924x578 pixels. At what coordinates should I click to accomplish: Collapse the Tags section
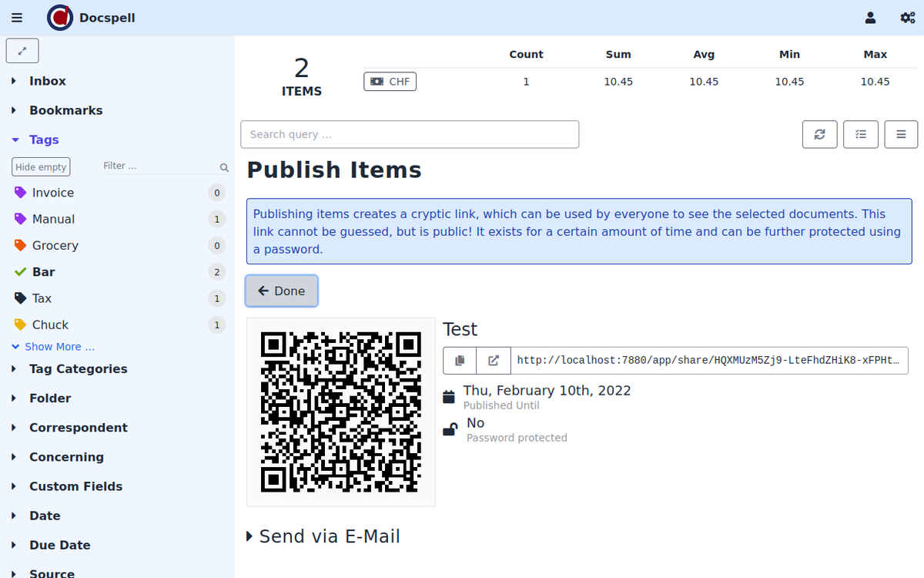coord(43,139)
